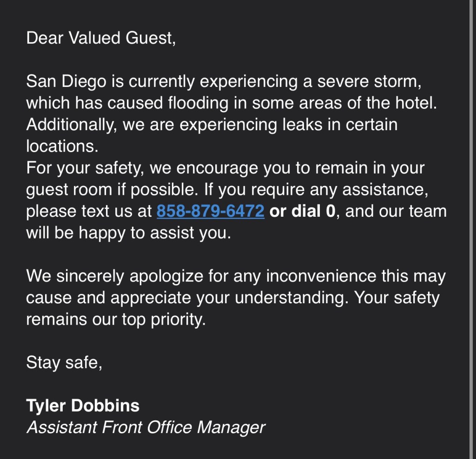This screenshot has width=476, height=459.
Task: Click the line mentioning flooding in the hotel
Action: click(231, 103)
